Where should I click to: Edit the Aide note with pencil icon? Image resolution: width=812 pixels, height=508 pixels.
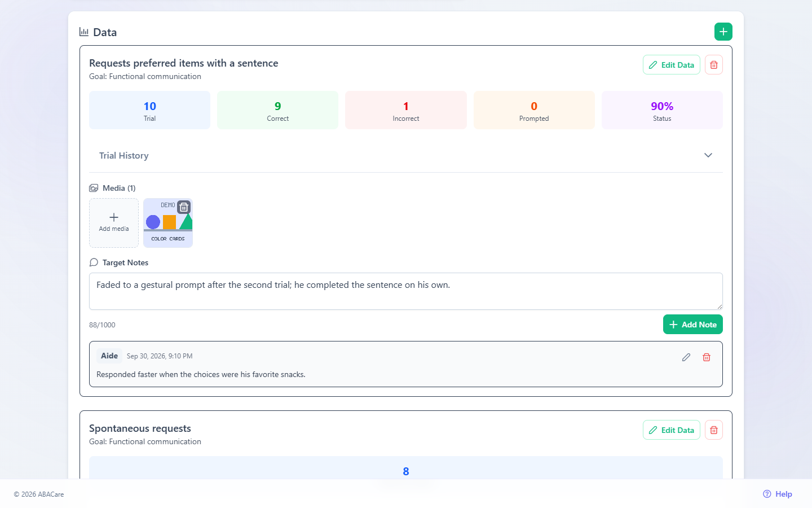click(x=686, y=357)
